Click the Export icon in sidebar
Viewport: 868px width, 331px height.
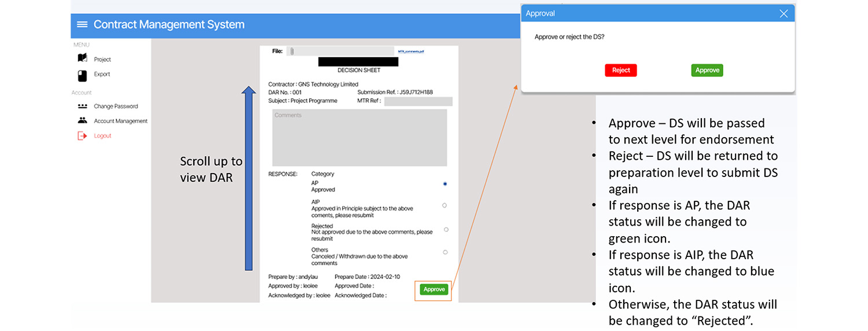pyautogui.click(x=82, y=75)
